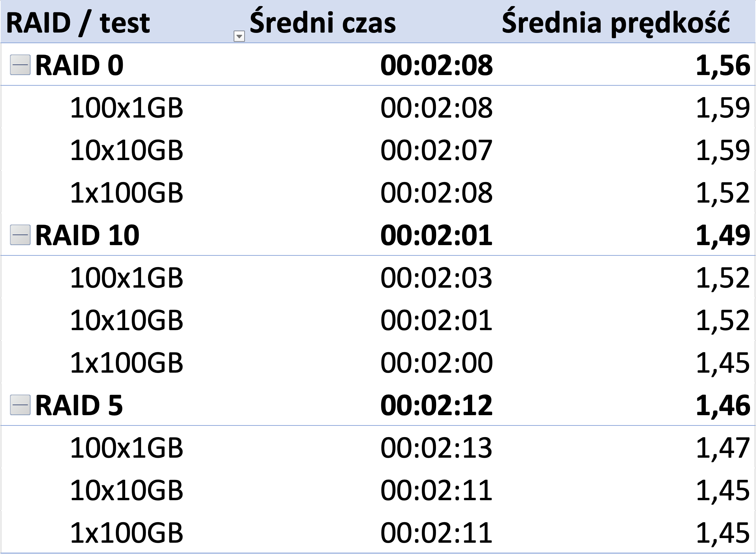This screenshot has height=554, width=756.
Task: Collapse the RAID 10 group
Action: (21, 235)
